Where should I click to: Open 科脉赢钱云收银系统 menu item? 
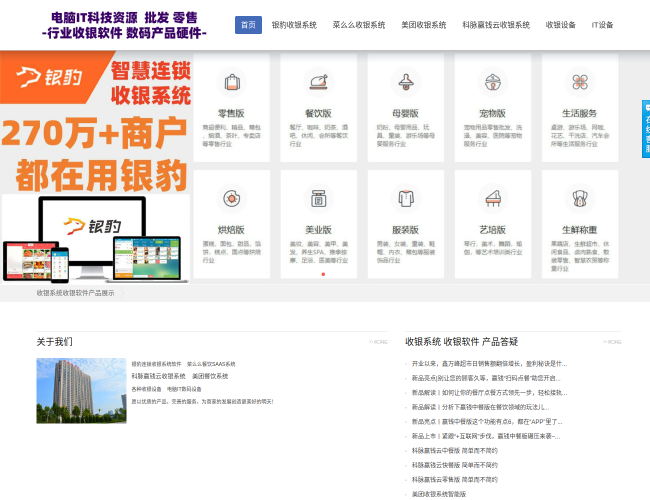point(496,25)
